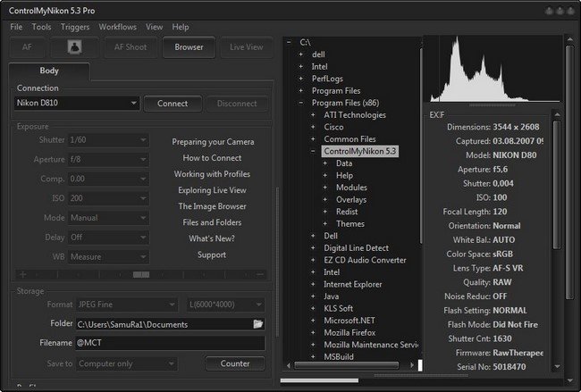The image size is (581, 392).
Task: Open the View menu
Action: [154, 27]
